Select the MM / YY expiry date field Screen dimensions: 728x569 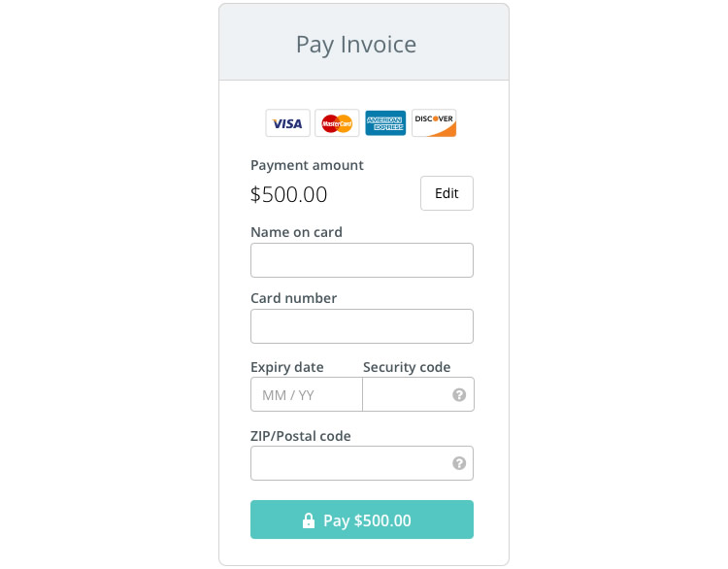pyautogui.click(x=306, y=395)
